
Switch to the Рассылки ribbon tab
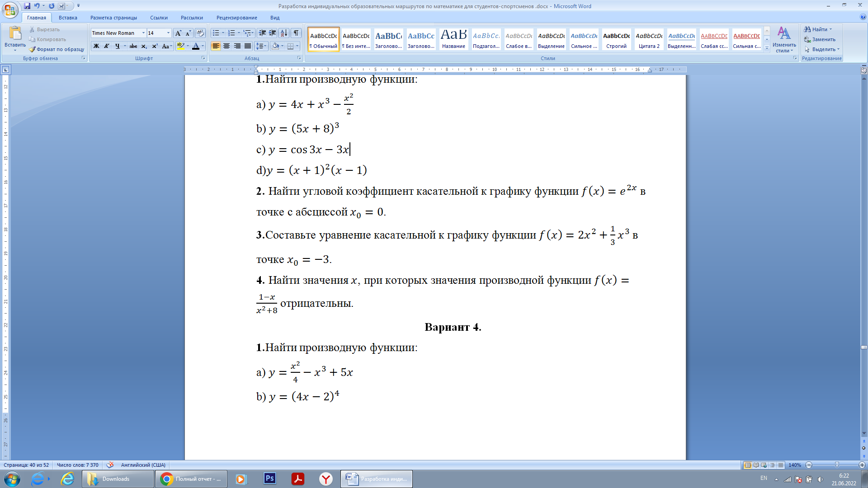point(192,18)
